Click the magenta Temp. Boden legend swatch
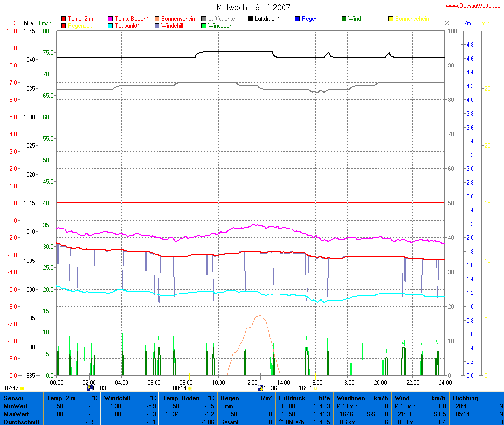 pyautogui.click(x=110, y=19)
